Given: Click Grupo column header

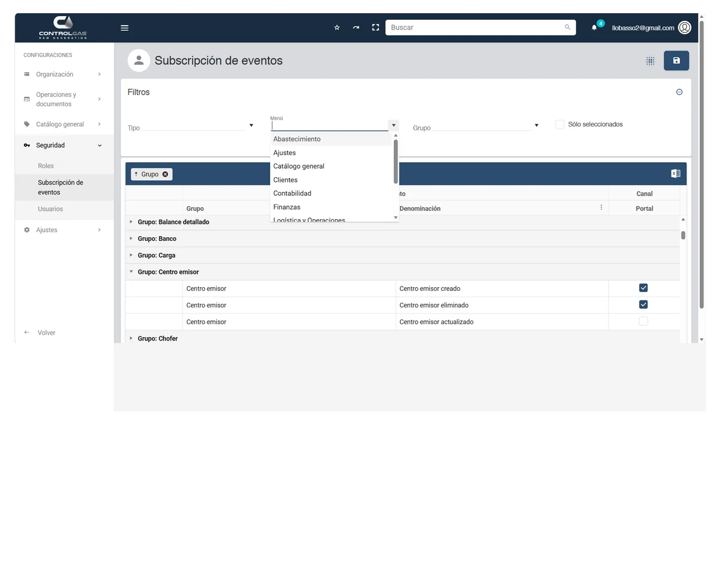Looking at the screenshot, I should click(195, 208).
